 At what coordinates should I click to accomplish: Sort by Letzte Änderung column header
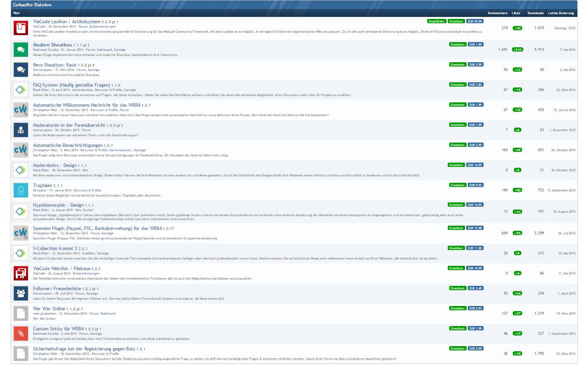[561, 13]
